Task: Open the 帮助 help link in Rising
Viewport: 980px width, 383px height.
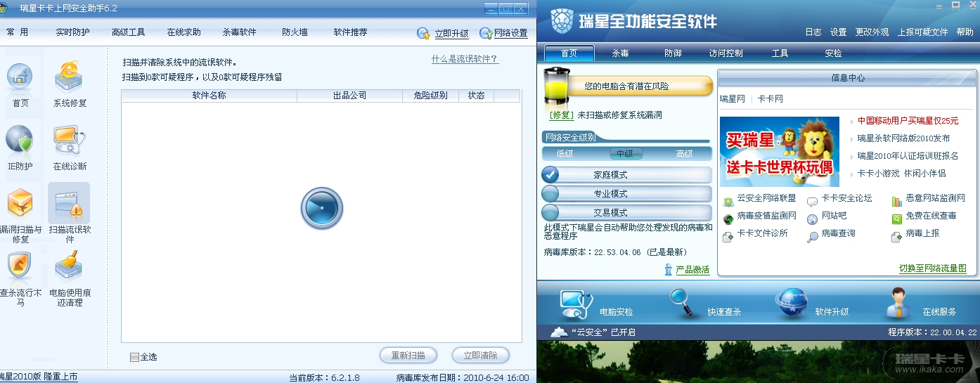Action: (965, 32)
